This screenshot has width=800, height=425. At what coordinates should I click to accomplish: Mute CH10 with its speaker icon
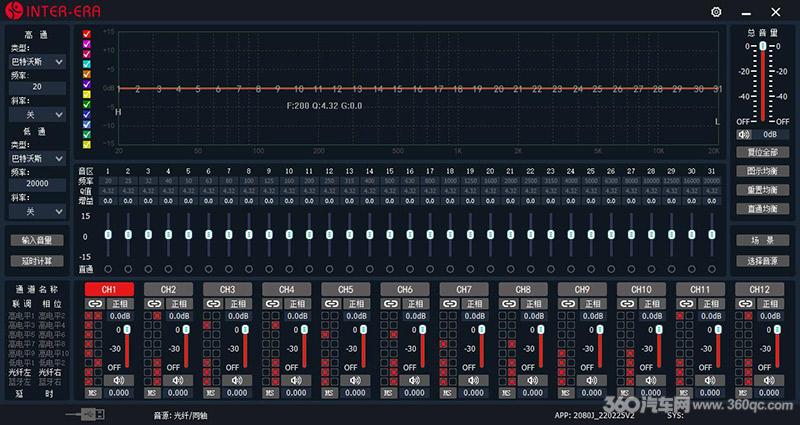(652, 380)
